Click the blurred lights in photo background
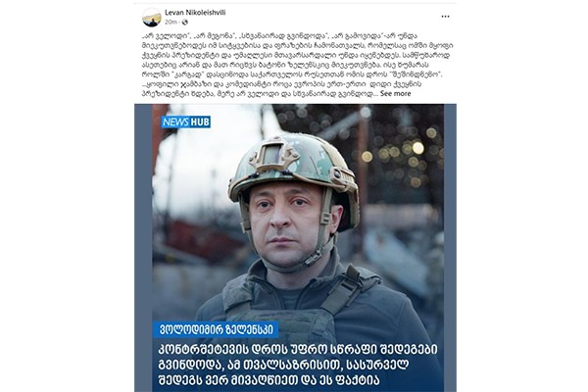The image size is (588, 392). click(403, 158)
